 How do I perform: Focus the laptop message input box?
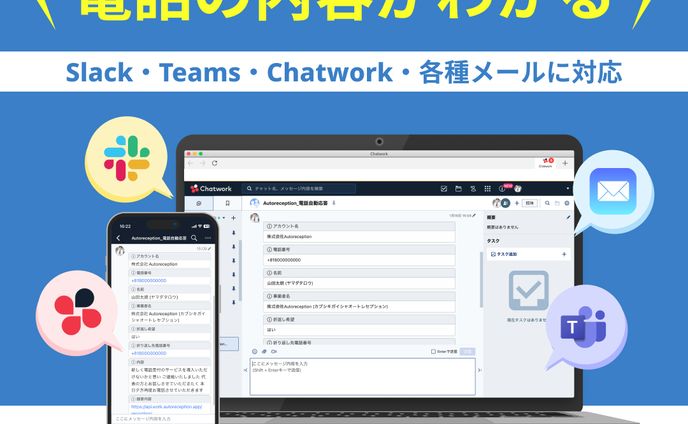tap(362, 377)
